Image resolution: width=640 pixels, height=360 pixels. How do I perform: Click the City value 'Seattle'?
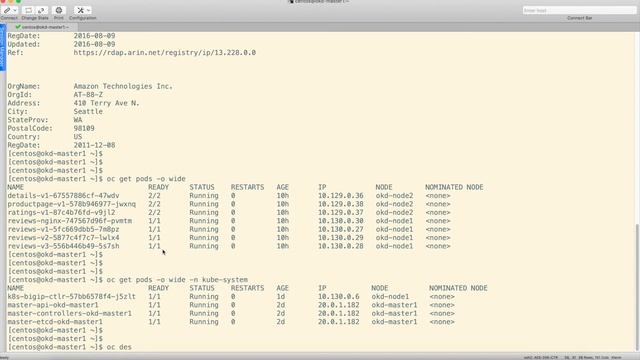pos(88,111)
